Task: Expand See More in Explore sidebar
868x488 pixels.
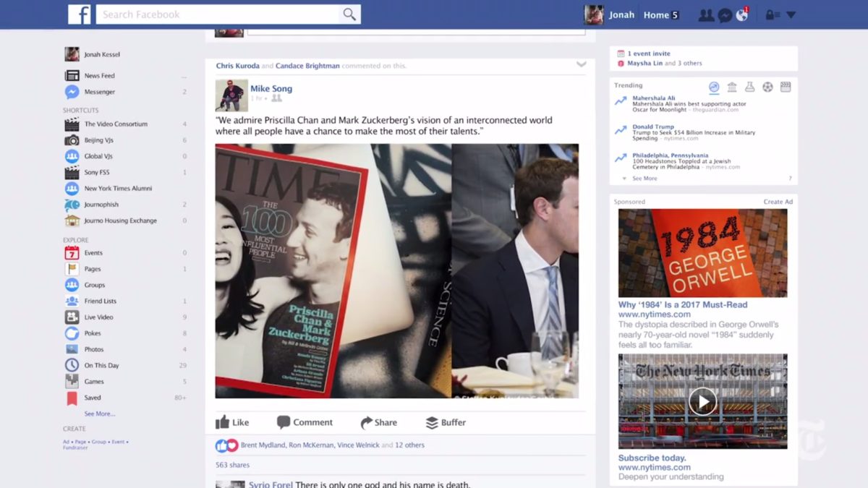Action: (x=100, y=414)
